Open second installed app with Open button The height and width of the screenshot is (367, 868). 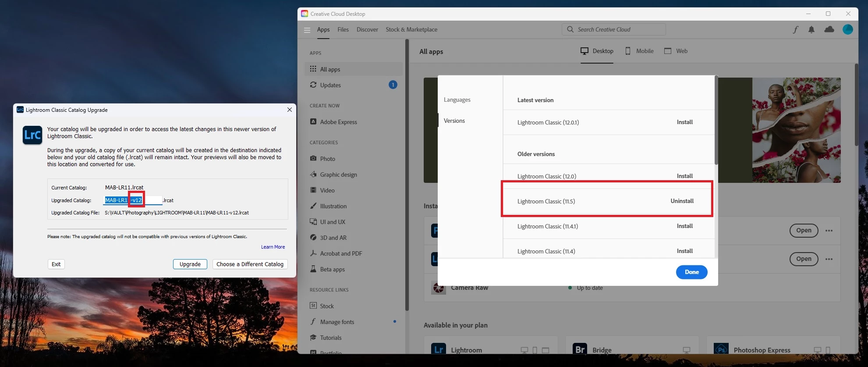(x=804, y=259)
